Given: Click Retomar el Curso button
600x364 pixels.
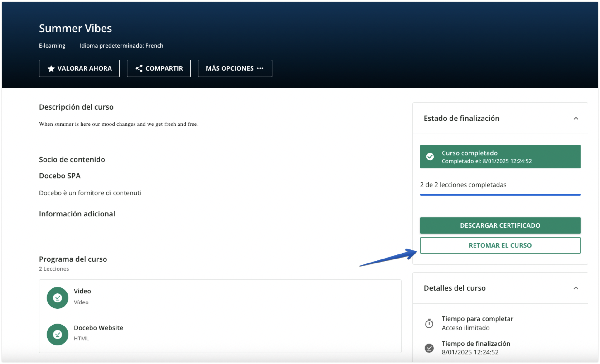Looking at the screenshot, I should coord(500,245).
